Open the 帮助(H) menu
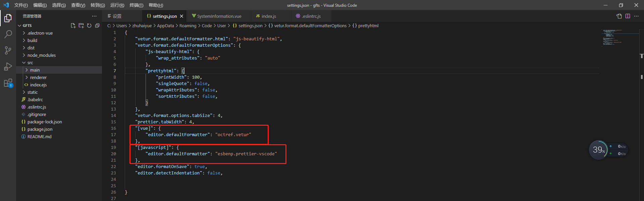Image resolution: width=644 pixels, height=201 pixels. pyautogui.click(x=156, y=5)
